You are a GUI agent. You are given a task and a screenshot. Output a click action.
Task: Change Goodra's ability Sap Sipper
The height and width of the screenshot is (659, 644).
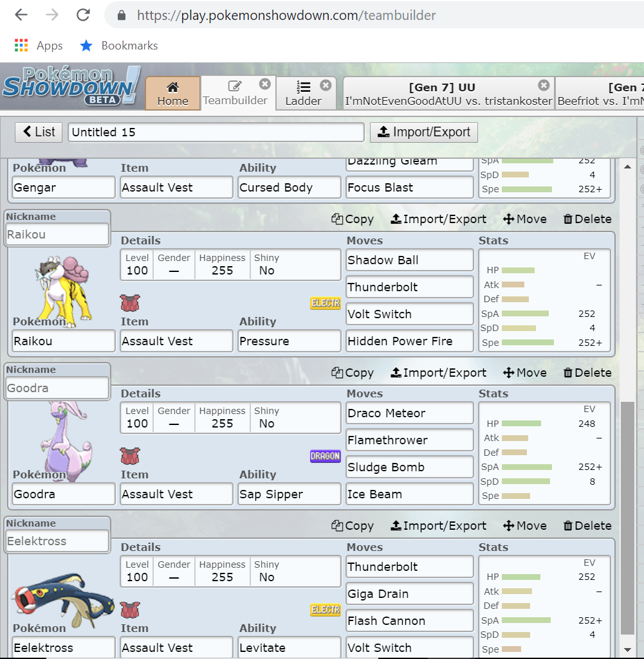point(289,494)
